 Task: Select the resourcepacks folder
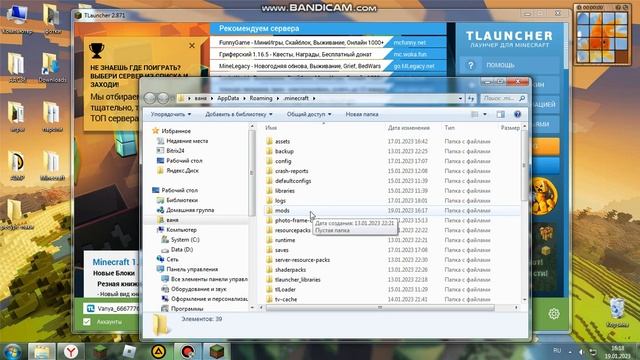click(x=292, y=230)
